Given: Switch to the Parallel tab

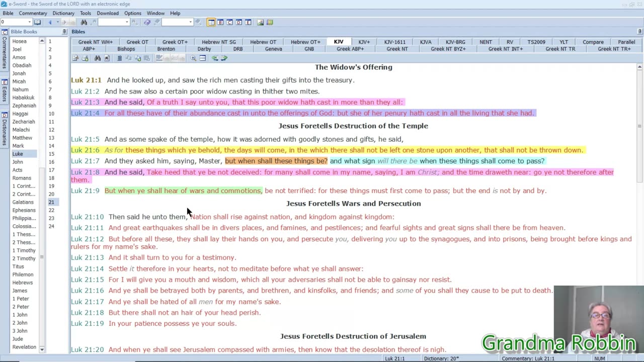Looking at the screenshot, I should pos(626,42).
